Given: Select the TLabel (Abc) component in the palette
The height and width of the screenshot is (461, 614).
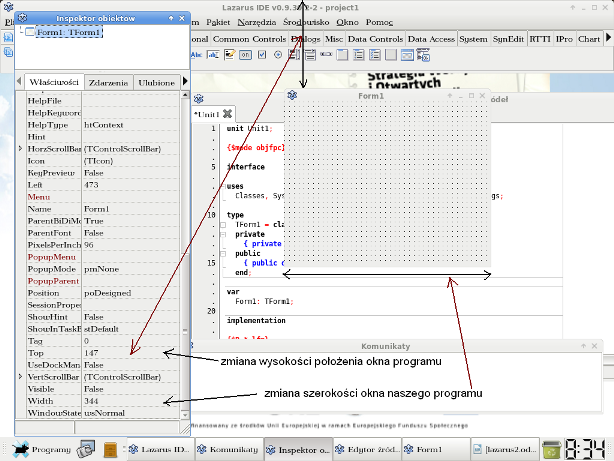Looking at the screenshot, I should (x=196, y=55).
